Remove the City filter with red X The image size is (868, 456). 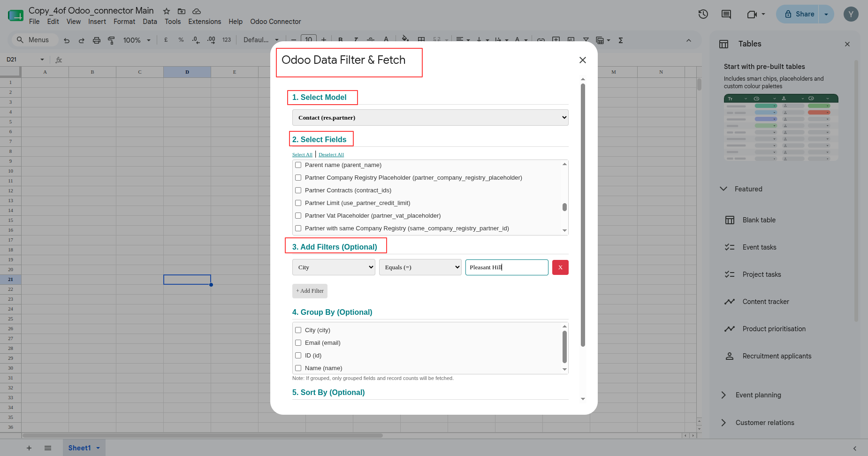(x=560, y=267)
